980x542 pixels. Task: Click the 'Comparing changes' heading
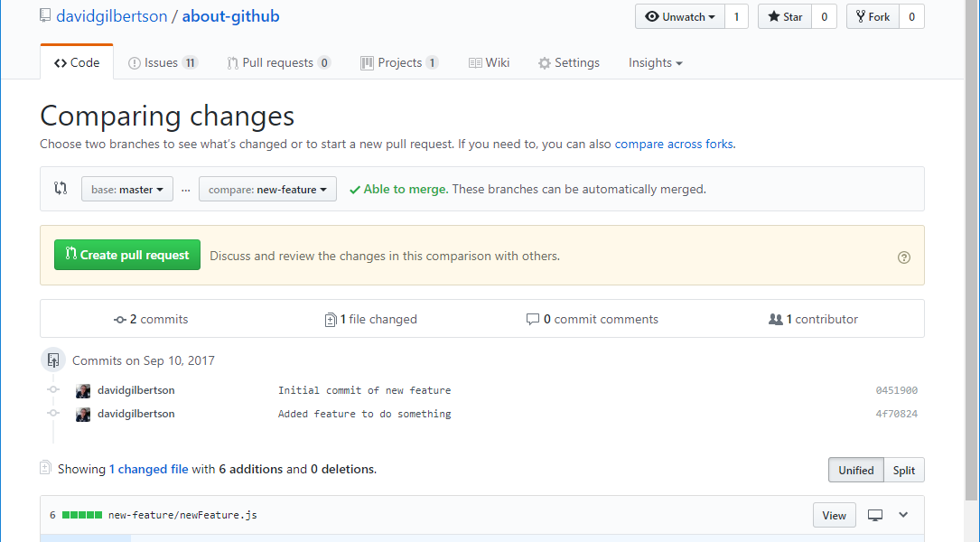[x=167, y=116]
